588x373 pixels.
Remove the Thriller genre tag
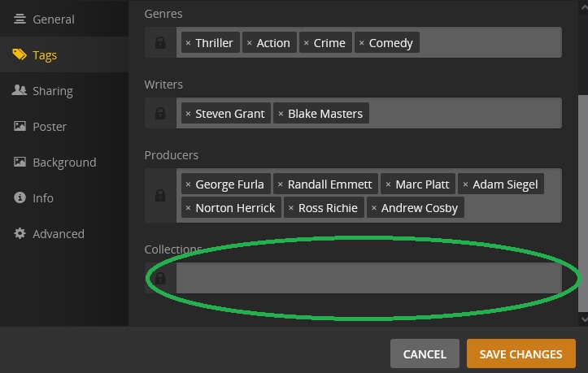click(x=188, y=43)
